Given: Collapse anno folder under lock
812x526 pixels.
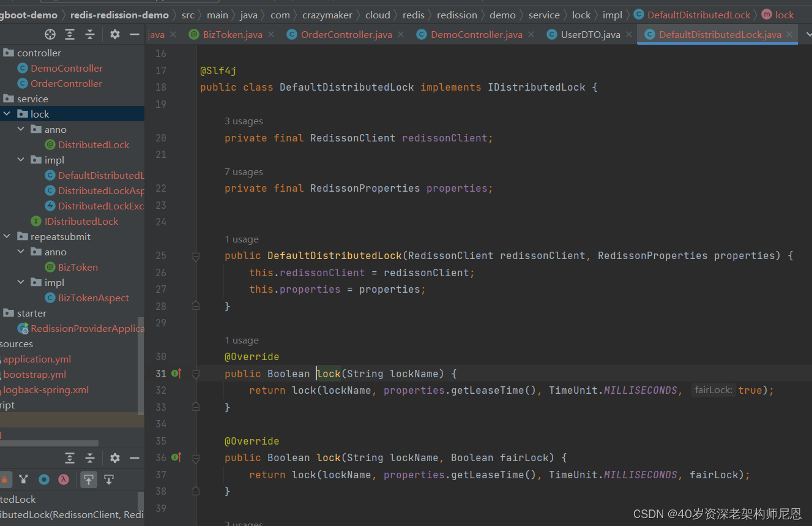Looking at the screenshot, I should pos(21,129).
